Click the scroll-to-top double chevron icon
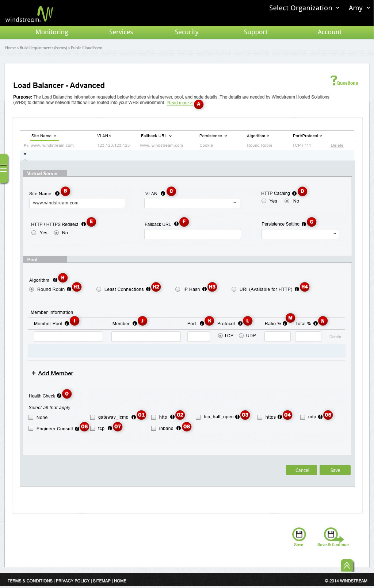 347,565
